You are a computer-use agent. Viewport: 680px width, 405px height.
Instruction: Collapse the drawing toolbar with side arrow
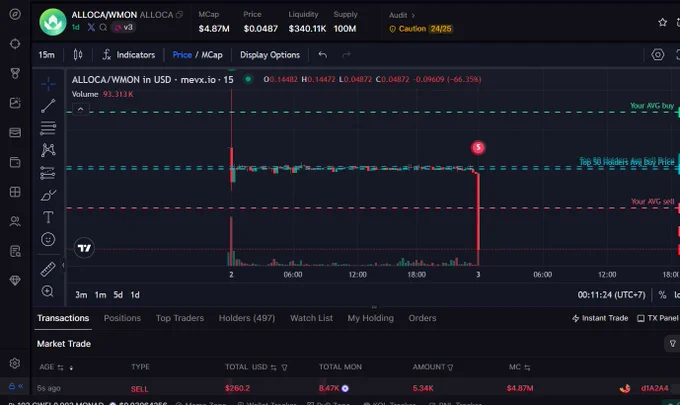[63, 265]
